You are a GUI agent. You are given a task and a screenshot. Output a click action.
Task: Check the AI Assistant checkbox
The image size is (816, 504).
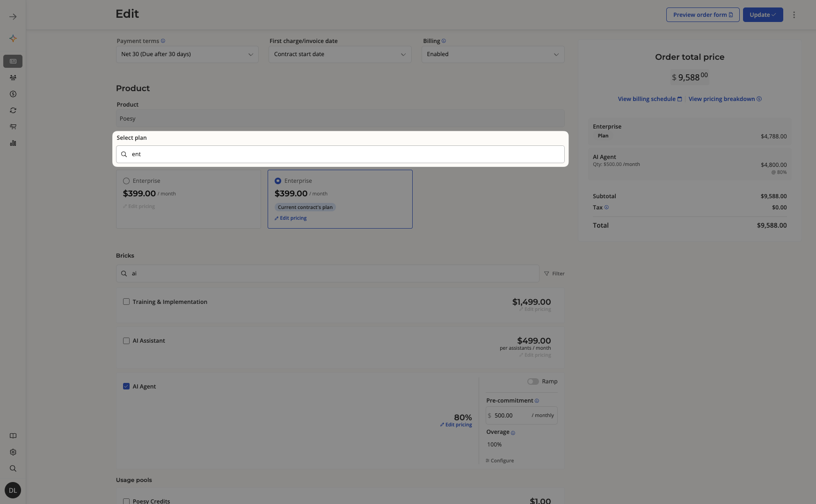click(126, 341)
